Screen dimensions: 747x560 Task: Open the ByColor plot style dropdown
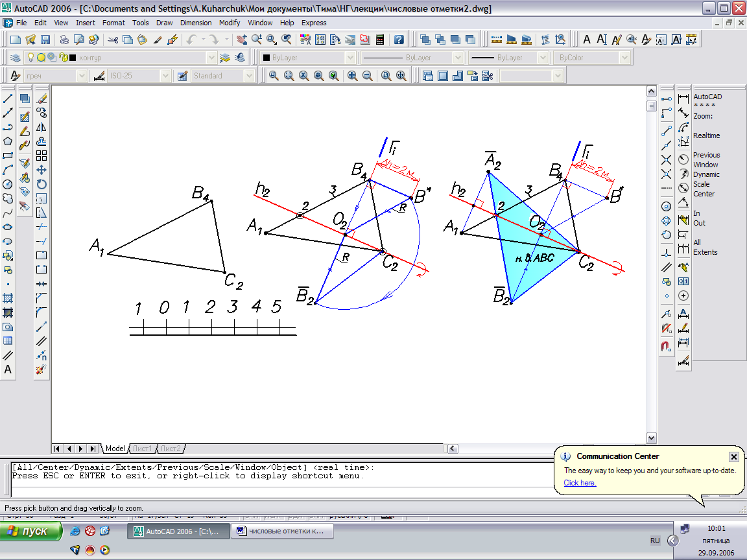[x=624, y=58]
